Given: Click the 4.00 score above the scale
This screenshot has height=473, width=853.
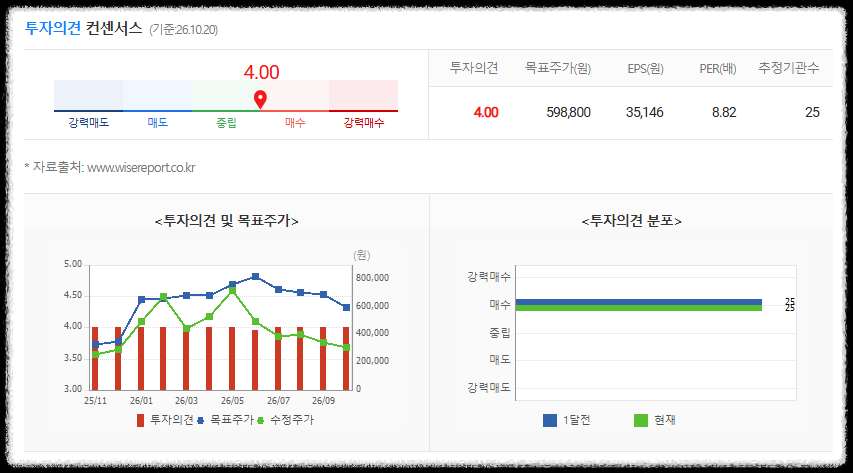Looking at the screenshot, I should coord(261,72).
